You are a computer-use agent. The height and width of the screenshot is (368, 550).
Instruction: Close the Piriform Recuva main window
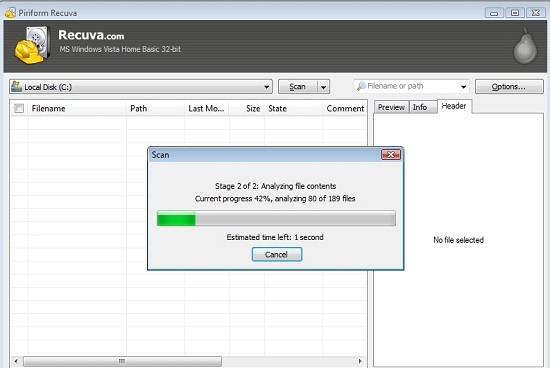536,13
